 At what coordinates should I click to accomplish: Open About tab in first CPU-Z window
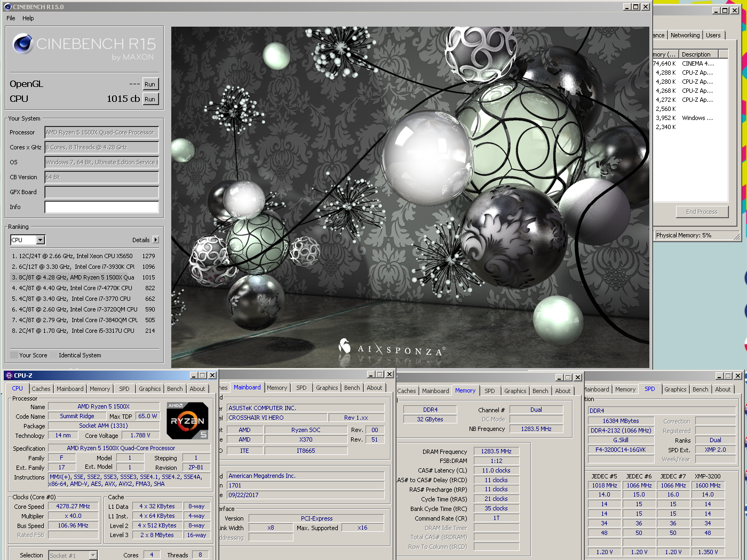click(x=197, y=389)
